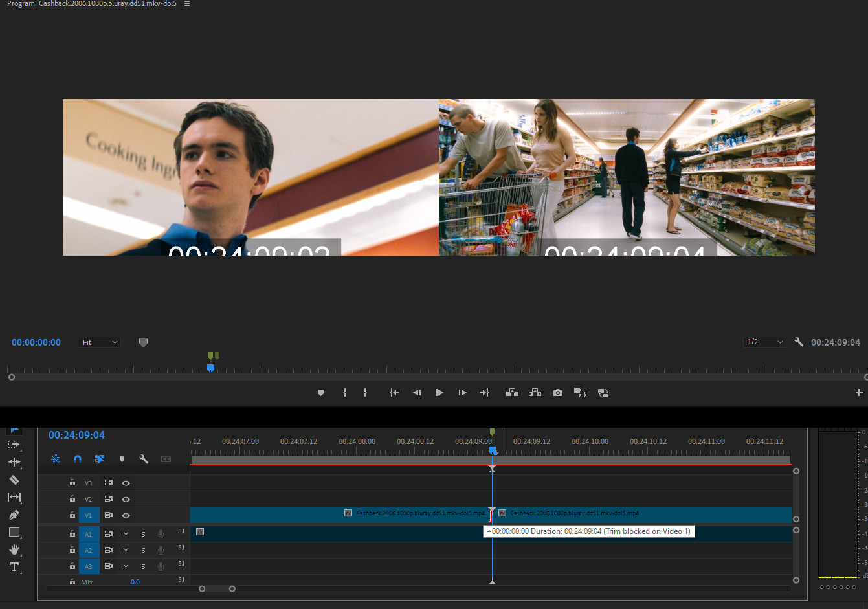Open program monitor settings wrench
The image size is (868, 609).
[x=799, y=342]
